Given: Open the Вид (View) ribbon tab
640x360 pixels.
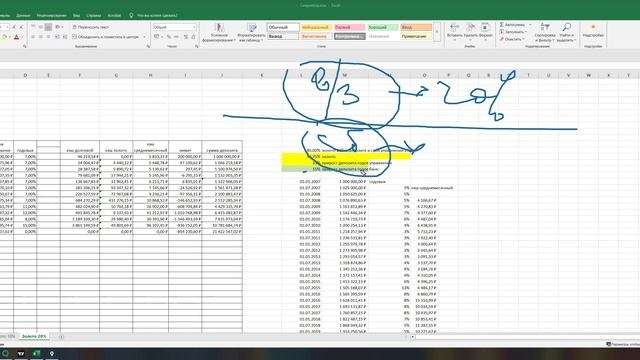Looking at the screenshot, I should [76, 16].
